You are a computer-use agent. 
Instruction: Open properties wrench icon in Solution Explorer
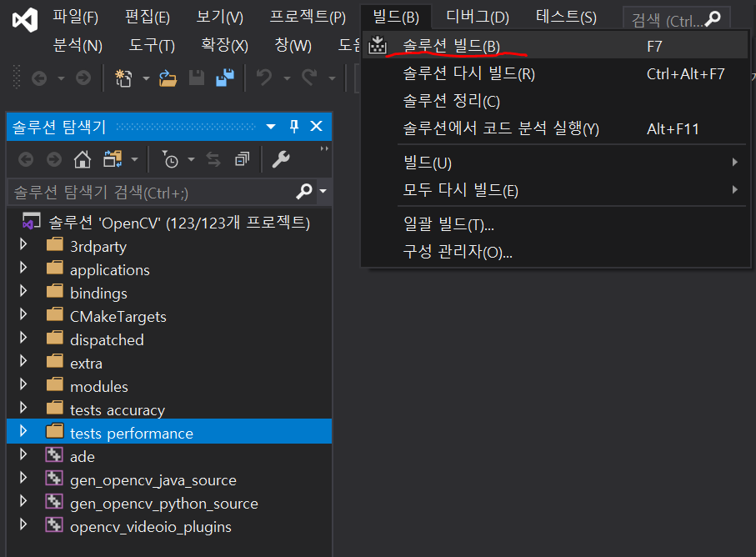(x=281, y=159)
